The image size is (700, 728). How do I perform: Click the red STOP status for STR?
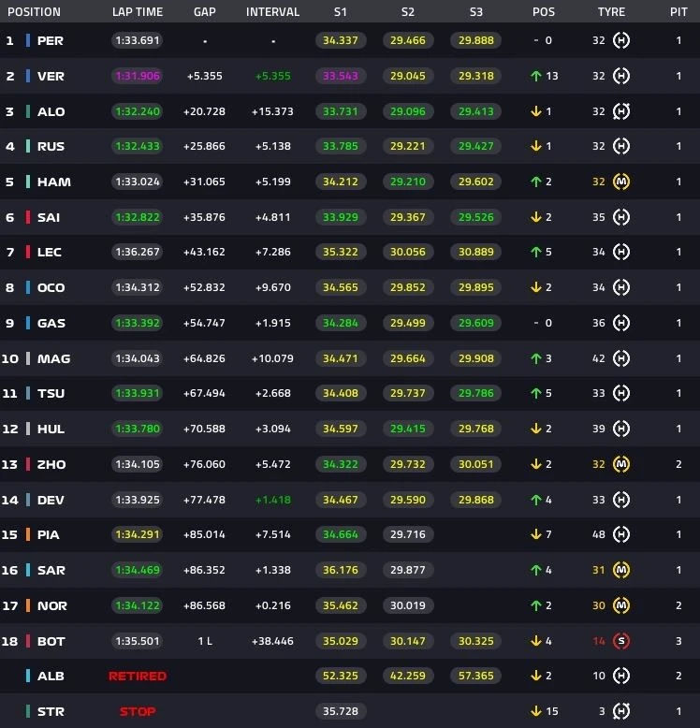137,712
